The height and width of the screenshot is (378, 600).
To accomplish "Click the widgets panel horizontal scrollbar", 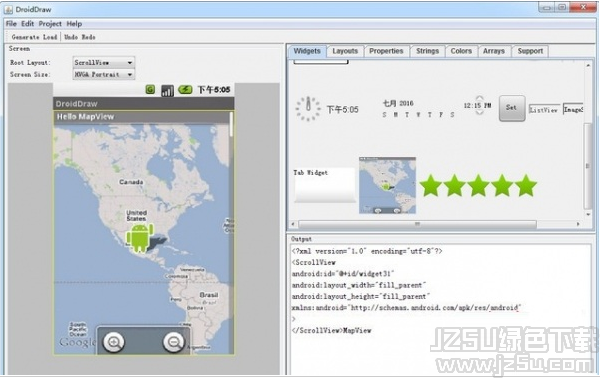I will (x=417, y=224).
